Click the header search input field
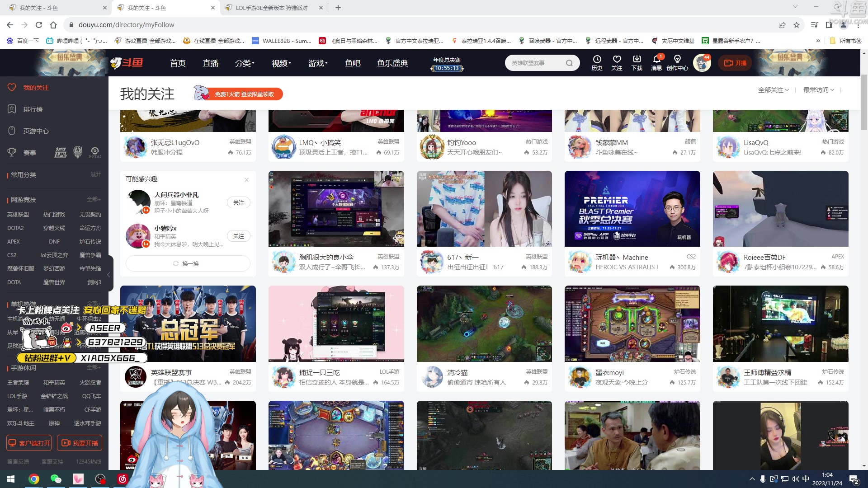This screenshot has width=868, height=488. pos(536,63)
